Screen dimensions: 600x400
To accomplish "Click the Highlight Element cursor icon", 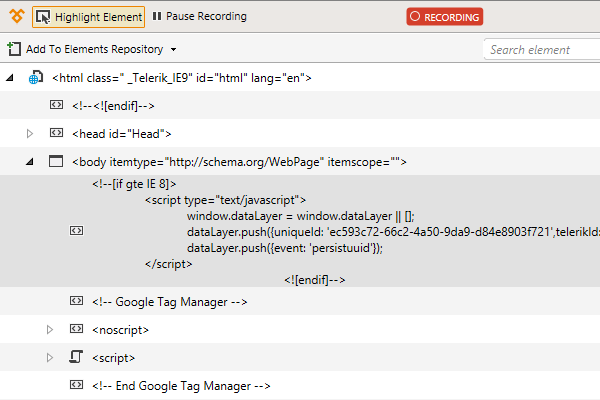I will point(43,17).
